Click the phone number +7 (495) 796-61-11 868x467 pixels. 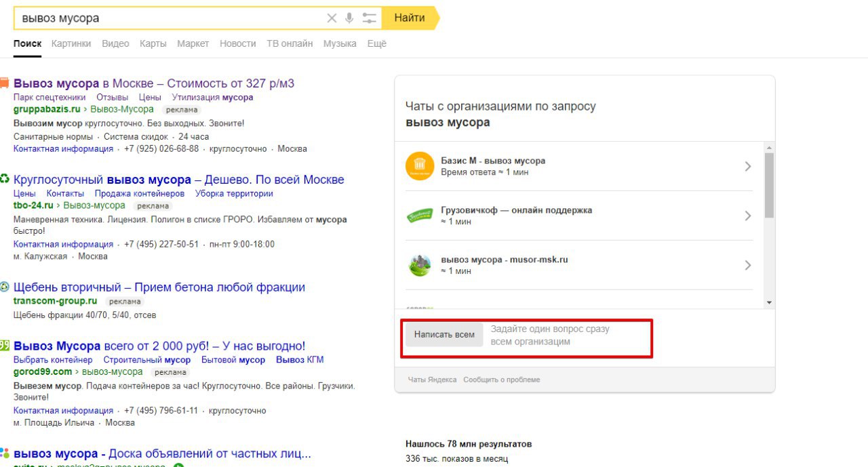coord(161,411)
